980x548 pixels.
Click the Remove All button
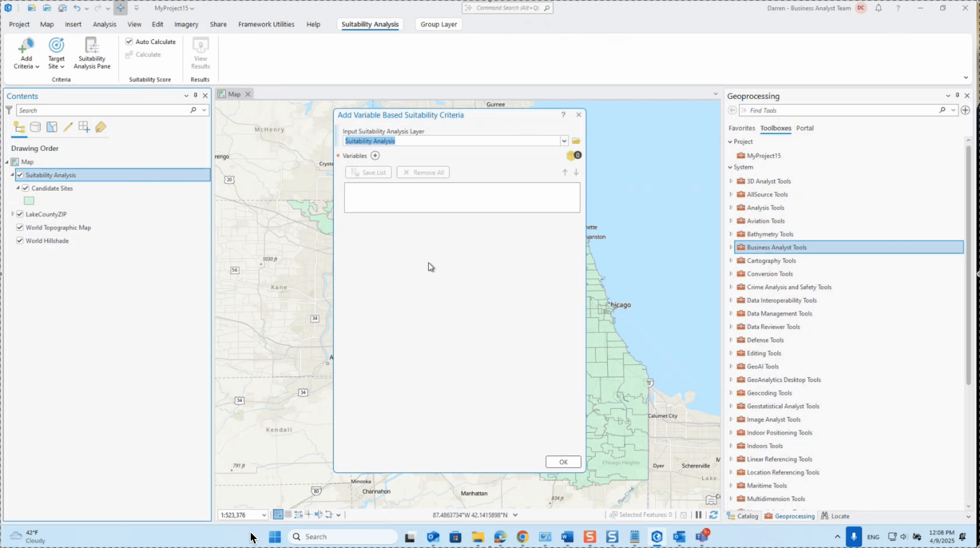423,172
